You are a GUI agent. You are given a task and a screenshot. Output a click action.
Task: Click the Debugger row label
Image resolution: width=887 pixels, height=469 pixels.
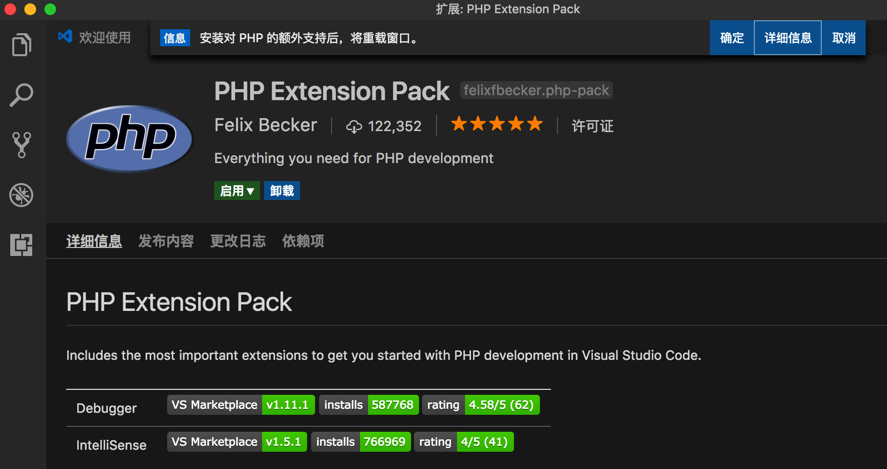pyautogui.click(x=106, y=408)
